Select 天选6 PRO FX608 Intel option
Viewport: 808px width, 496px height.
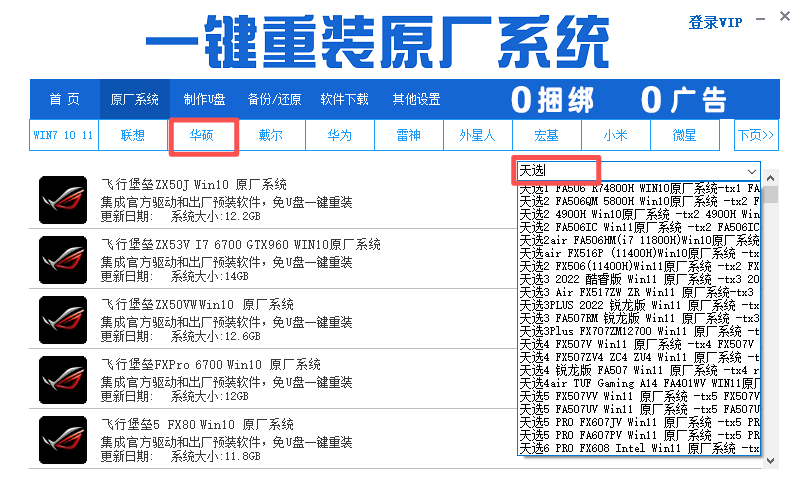639,448
